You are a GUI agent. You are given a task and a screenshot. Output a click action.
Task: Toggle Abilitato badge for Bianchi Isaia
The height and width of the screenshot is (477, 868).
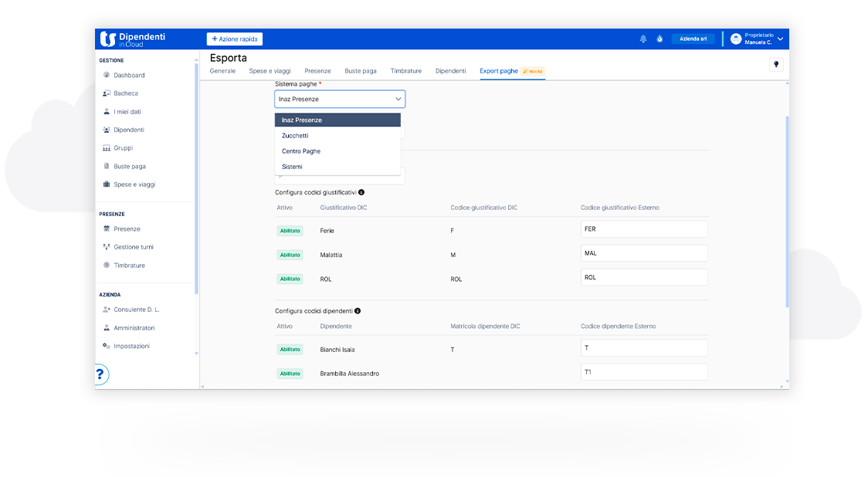290,350
